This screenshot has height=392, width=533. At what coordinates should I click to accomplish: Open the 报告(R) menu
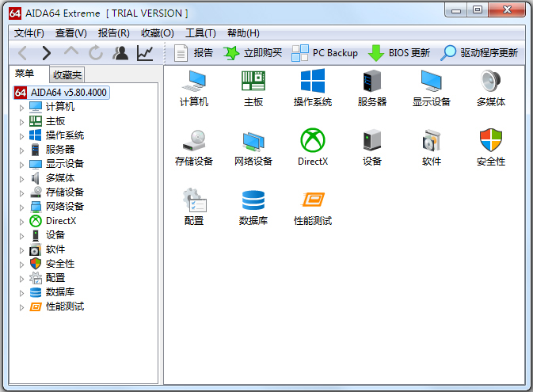pyautogui.click(x=114, y=33)
